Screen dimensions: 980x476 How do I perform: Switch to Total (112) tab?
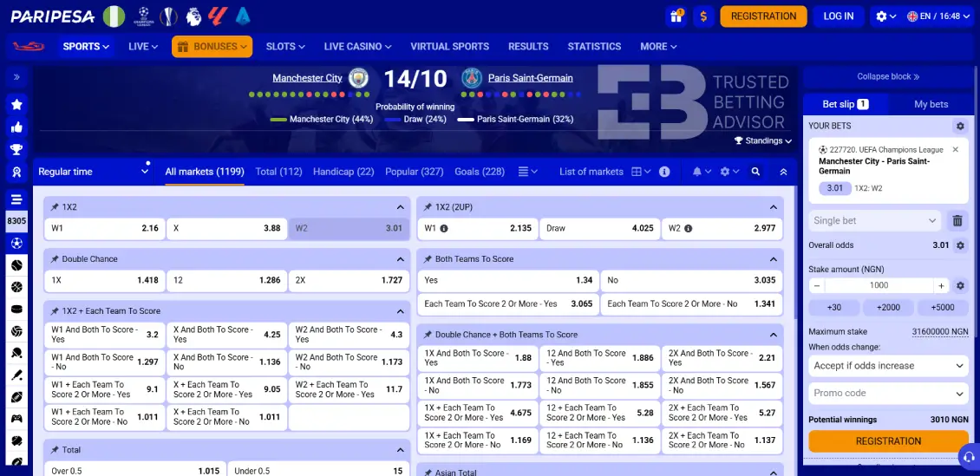(x=278, y=171)
